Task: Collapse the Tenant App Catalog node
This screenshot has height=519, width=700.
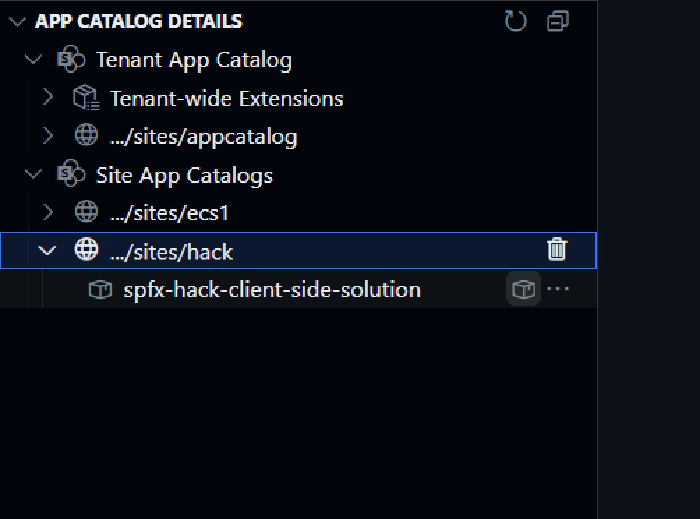Action: pyautogui.click(x=34, y=60)
